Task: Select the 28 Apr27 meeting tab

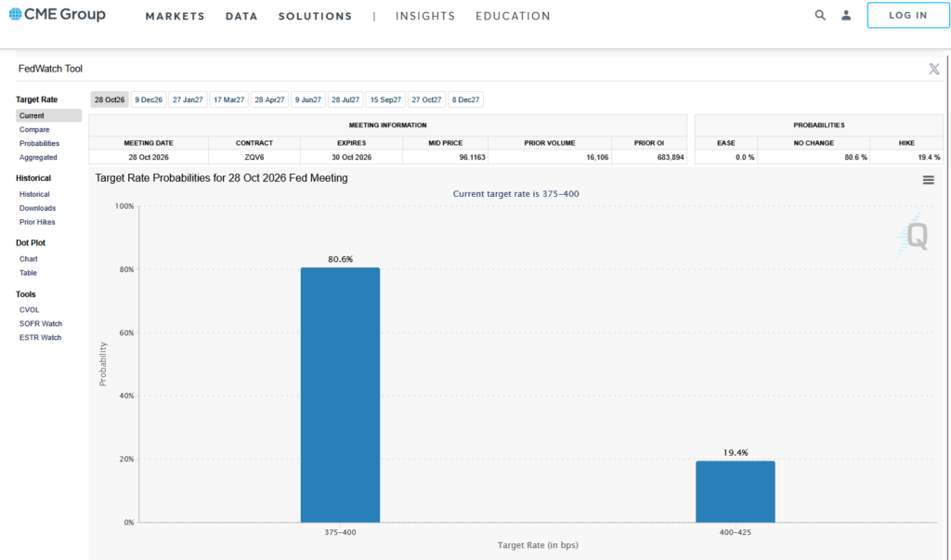Action: tap(269, 99)
